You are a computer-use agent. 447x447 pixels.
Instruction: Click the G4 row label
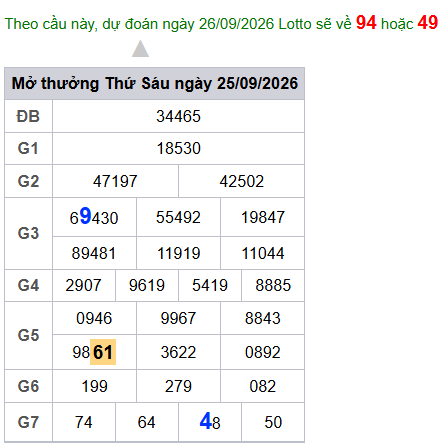[28, 285]
